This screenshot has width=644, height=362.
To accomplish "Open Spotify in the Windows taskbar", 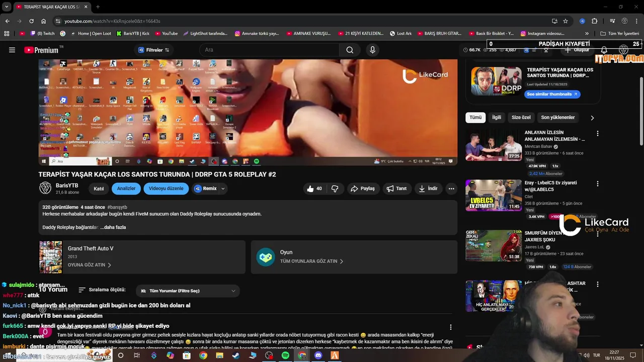I will click(x=285, y=355).
